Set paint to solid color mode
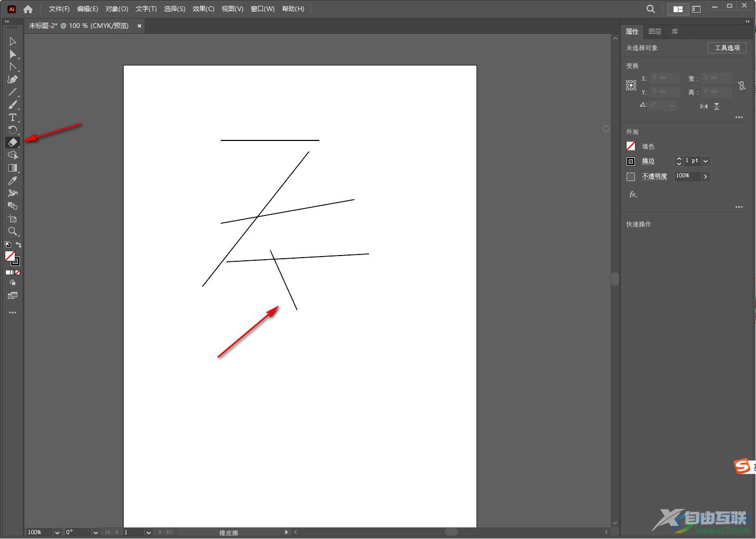 point(7,272)
